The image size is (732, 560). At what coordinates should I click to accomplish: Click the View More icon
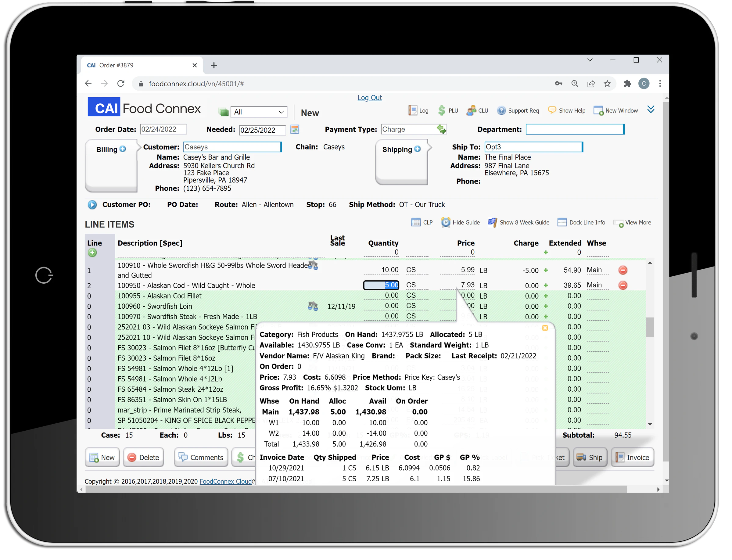[x=619, y=223]
